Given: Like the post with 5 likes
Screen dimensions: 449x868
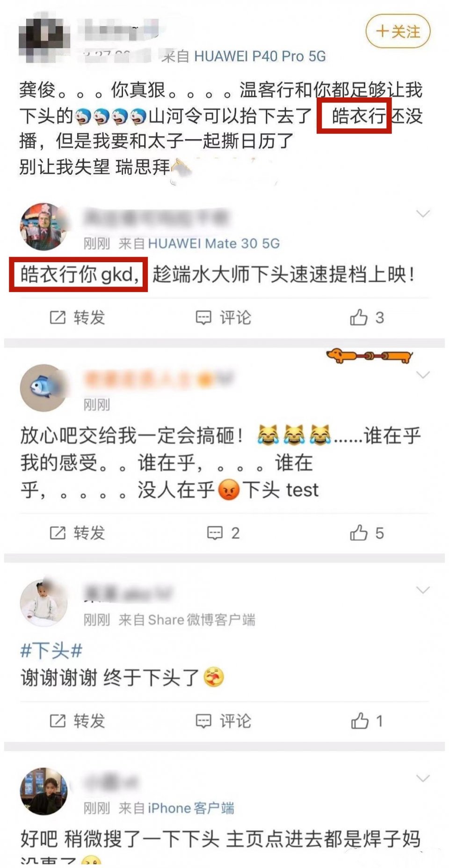Looking at the screenshot, I should (x=367, y=533).
